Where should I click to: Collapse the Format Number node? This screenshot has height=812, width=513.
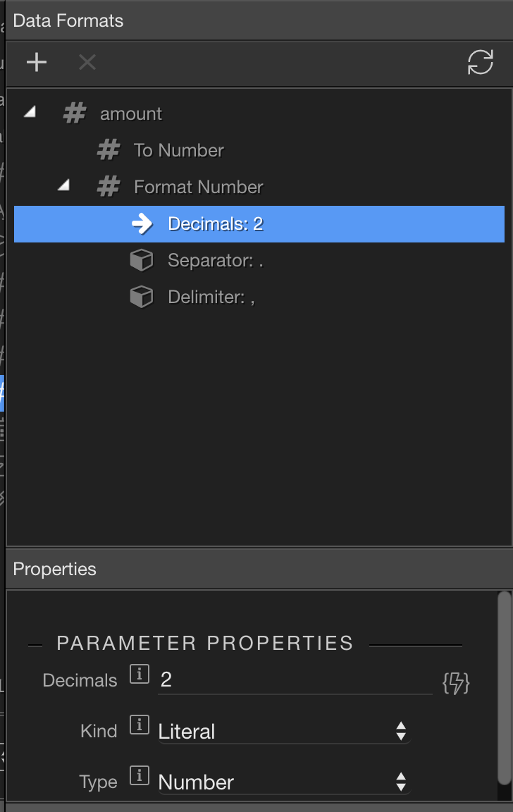coord(63,185)
